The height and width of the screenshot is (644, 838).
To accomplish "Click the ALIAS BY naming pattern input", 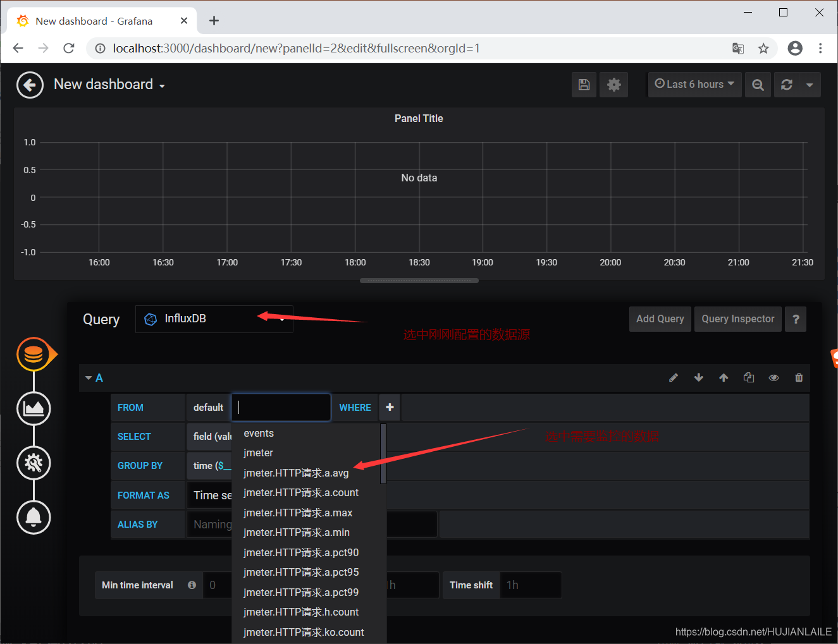I will point(210,525).
